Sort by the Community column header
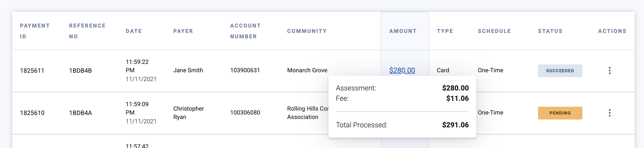Image resolution: width=644 pixels, height=148 pixels. (307, 31)
